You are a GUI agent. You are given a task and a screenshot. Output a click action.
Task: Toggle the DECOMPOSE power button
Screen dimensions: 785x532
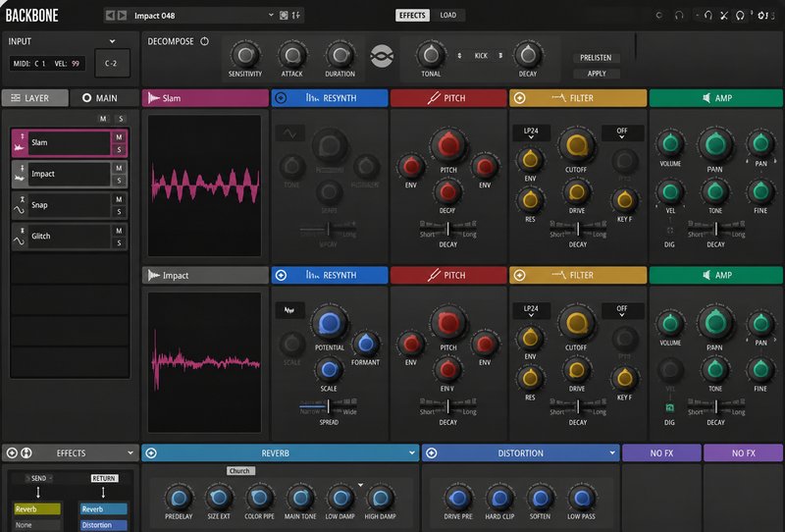coord(205,41)
